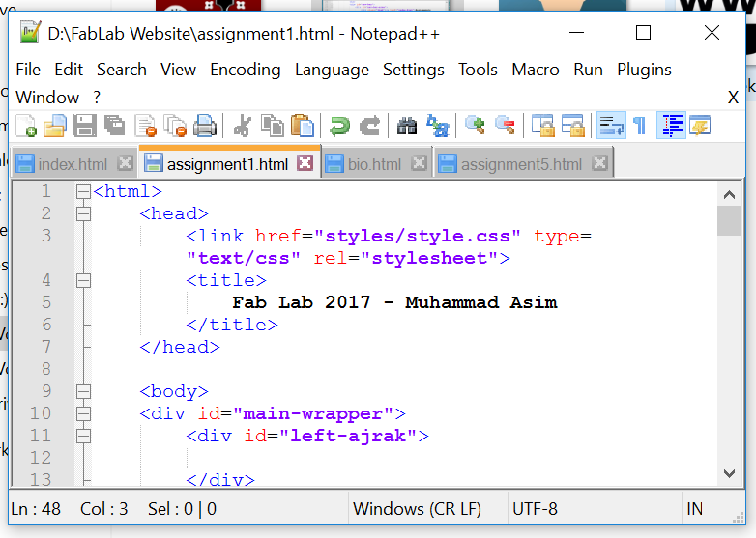This screenshot has width=756, height=538.
Task: Toggle Word Wrap toolbar button
Action: pos(611,126)
